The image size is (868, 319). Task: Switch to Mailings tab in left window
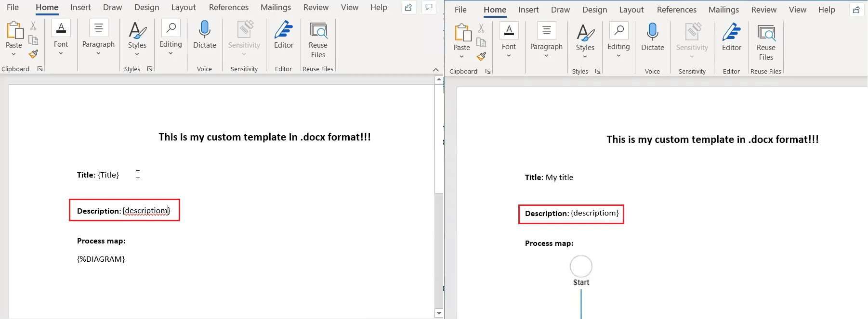pyautogui.click(x=276, y=7)
